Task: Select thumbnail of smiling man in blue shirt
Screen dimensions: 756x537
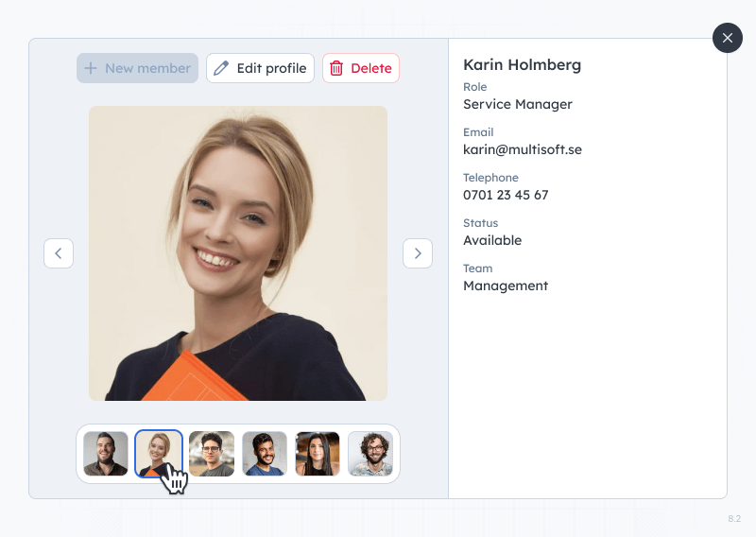Action: 265,454
